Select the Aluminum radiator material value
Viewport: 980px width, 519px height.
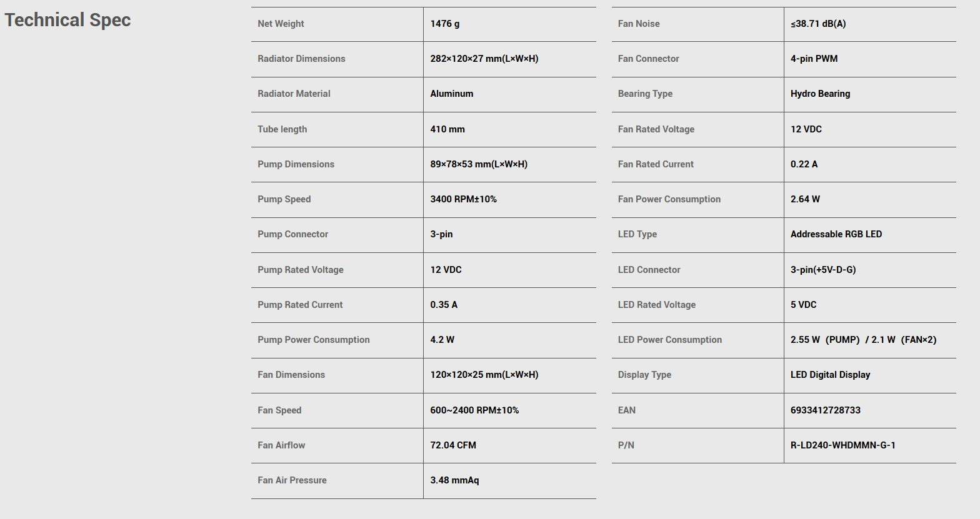coord(452,94)
